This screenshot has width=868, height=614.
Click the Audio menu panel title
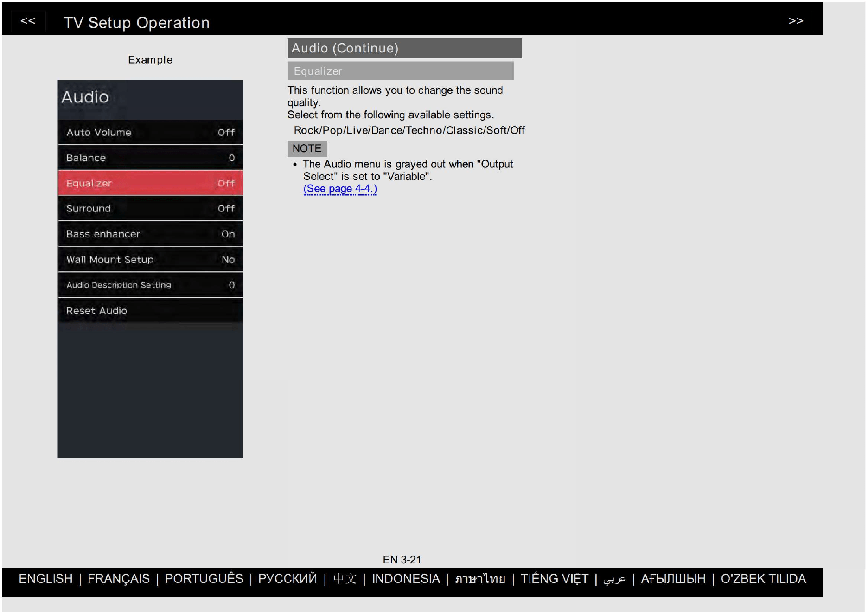pos(85,97)
